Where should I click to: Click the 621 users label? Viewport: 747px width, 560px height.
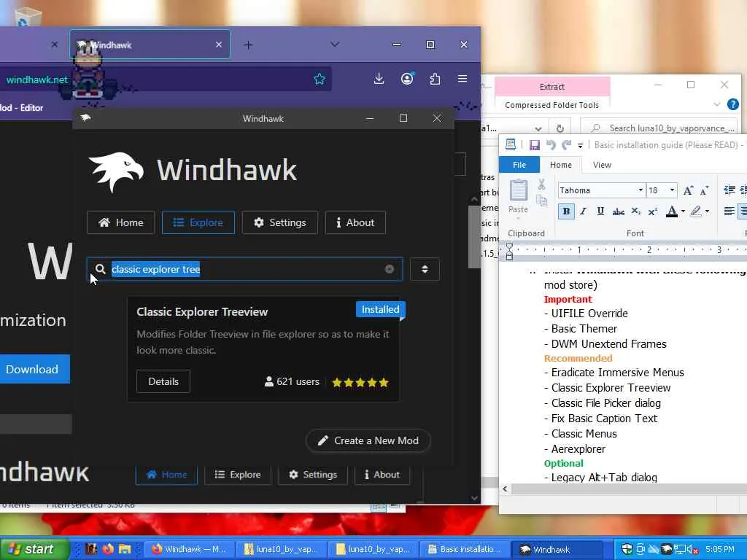click(x=292, y=381)
